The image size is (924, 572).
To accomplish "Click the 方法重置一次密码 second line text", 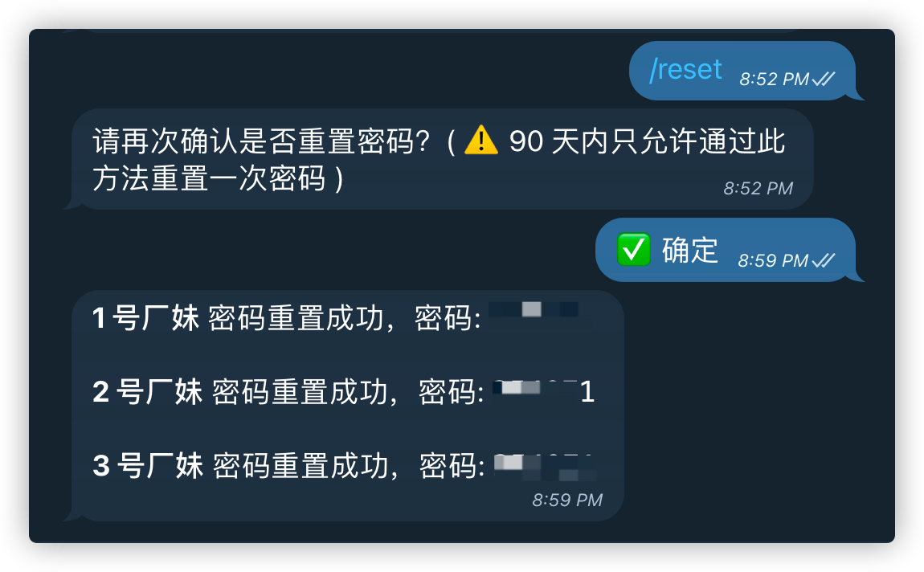I will (209, 178).
